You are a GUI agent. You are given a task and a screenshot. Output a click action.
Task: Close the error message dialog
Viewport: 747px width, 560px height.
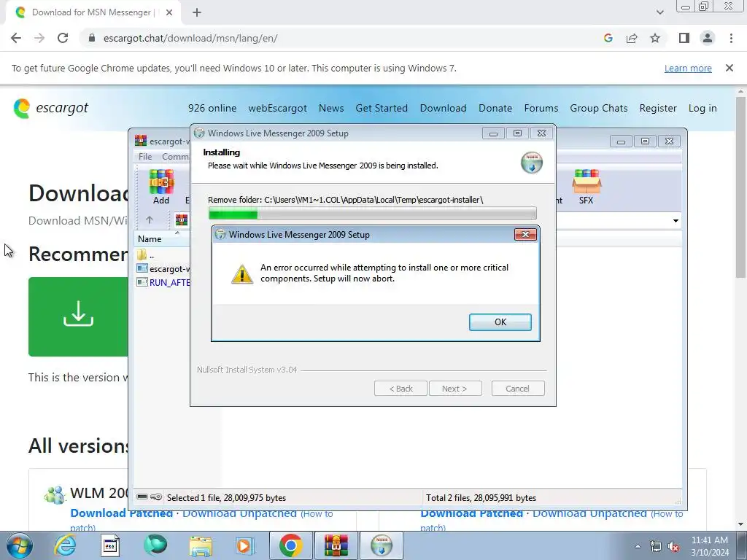[525, 234]
